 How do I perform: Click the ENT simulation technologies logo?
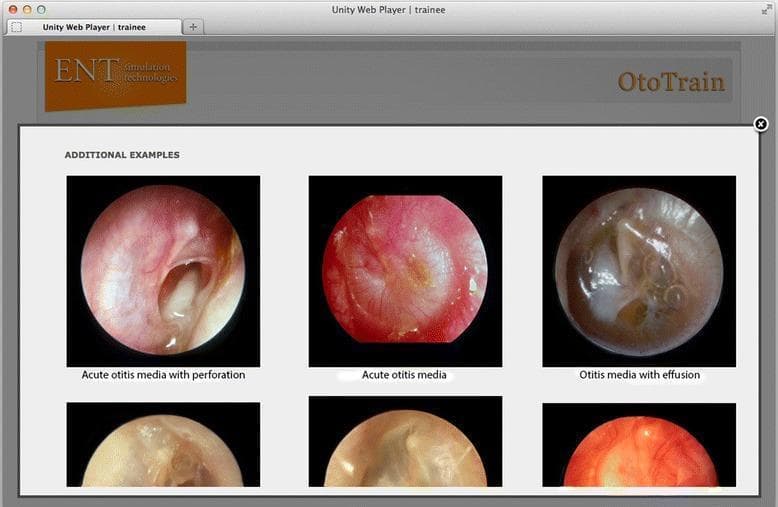point(116,75)
